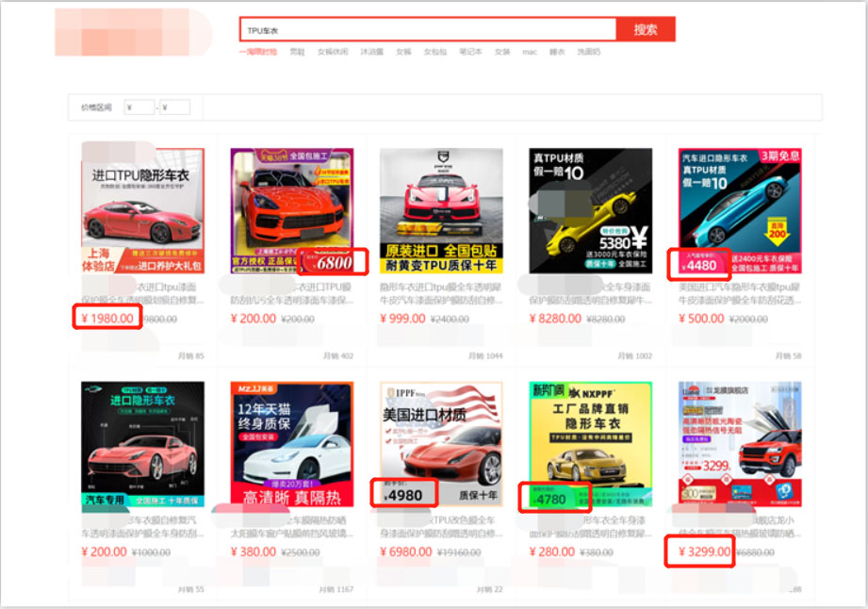View the 原装进口 全国包贴 red Ferrari image

click(441, 210)
